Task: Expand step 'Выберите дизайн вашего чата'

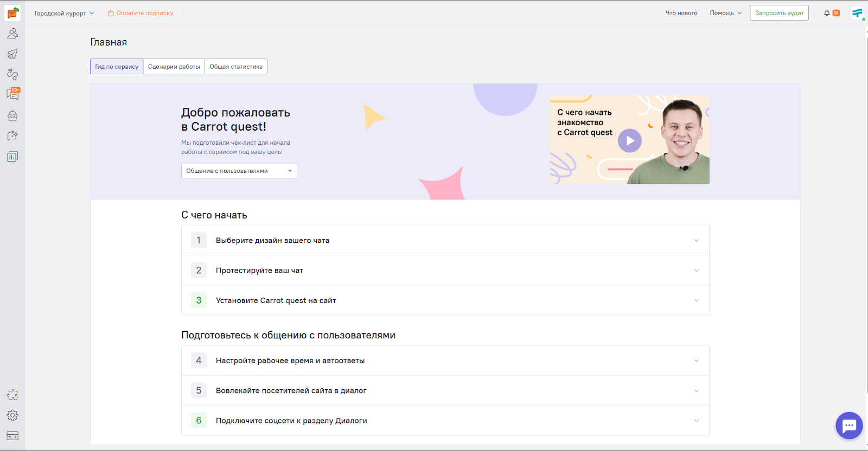Action: tap(445, 240)
